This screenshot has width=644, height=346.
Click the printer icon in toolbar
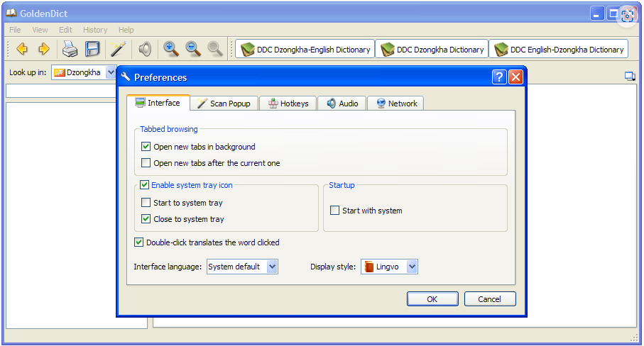click(x=69, y=49)
